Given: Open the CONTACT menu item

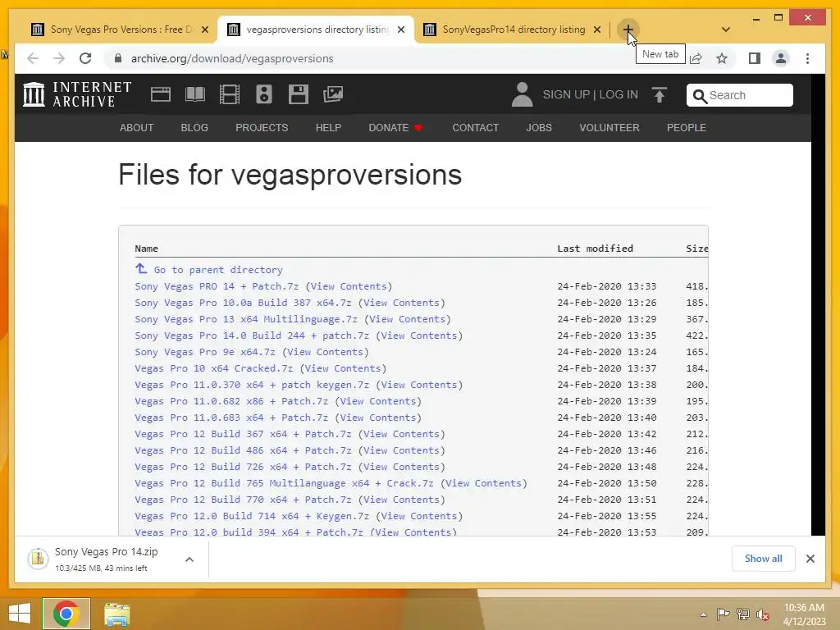Looking at the screenshot, I should [475, 127].
